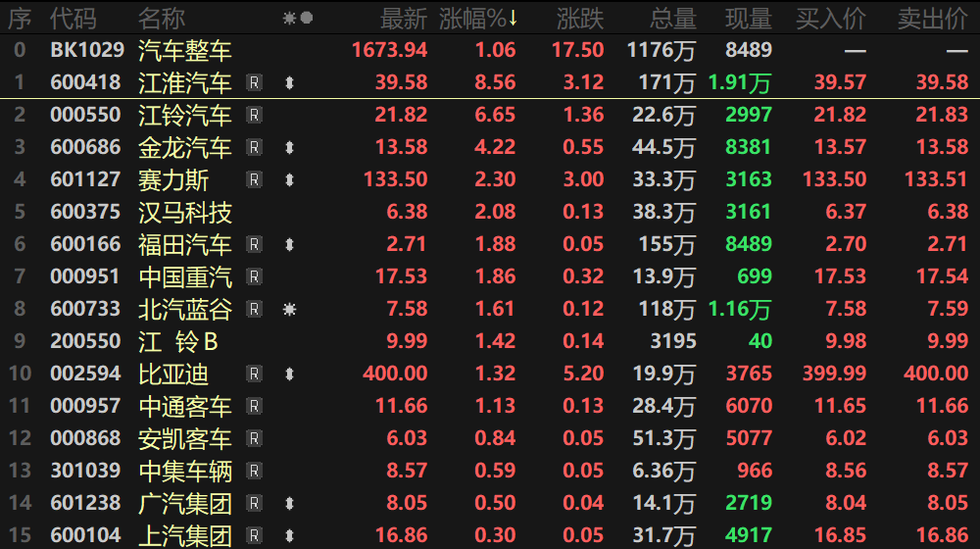This screenshot has height=549, width=980.
Task: Click stock code 002594
Action: (x=85, y=374)
